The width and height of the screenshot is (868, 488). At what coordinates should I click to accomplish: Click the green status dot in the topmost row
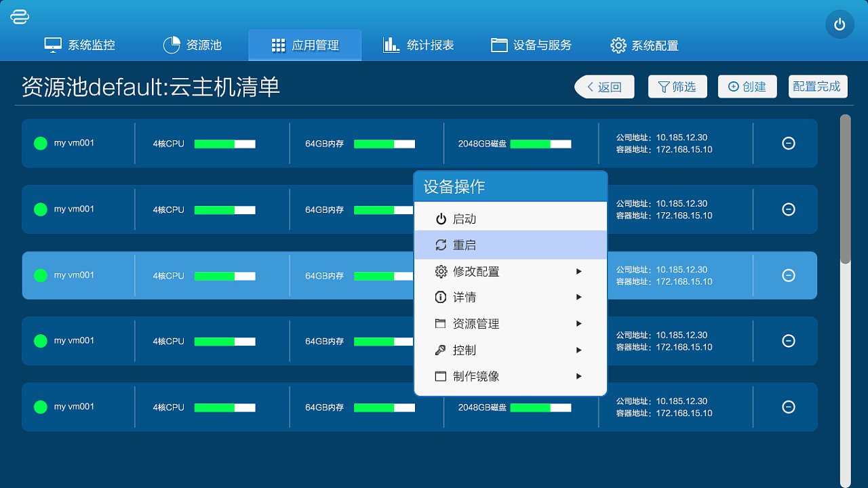(41, 143)
